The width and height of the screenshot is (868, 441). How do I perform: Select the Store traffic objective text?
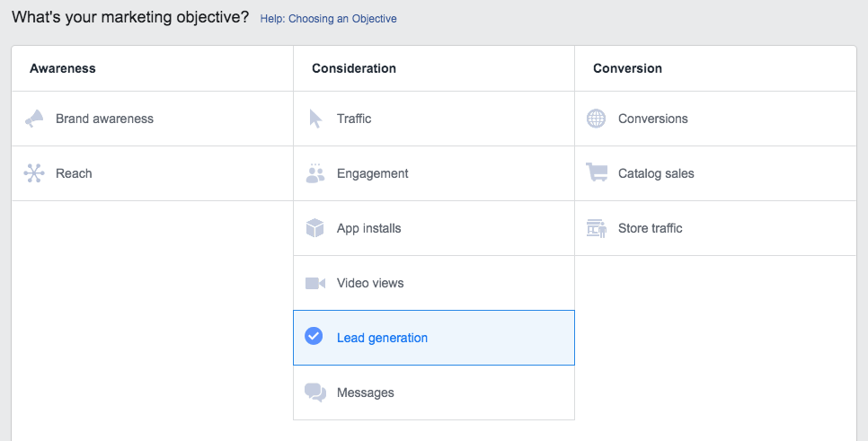(651, 228)
